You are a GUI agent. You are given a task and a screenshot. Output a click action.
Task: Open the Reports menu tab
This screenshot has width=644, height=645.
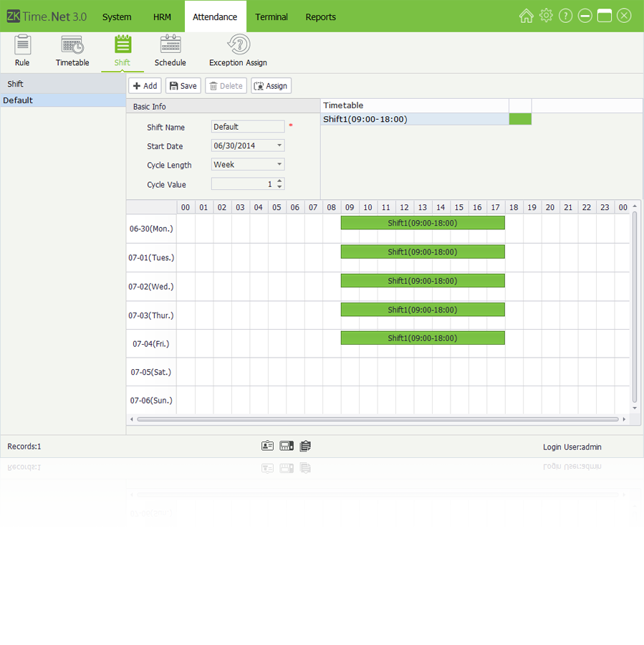(x=320, y=16)
